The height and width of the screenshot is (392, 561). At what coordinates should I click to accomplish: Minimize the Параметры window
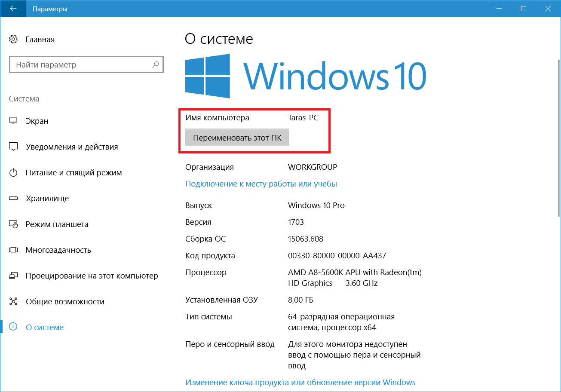pos(499,9)
